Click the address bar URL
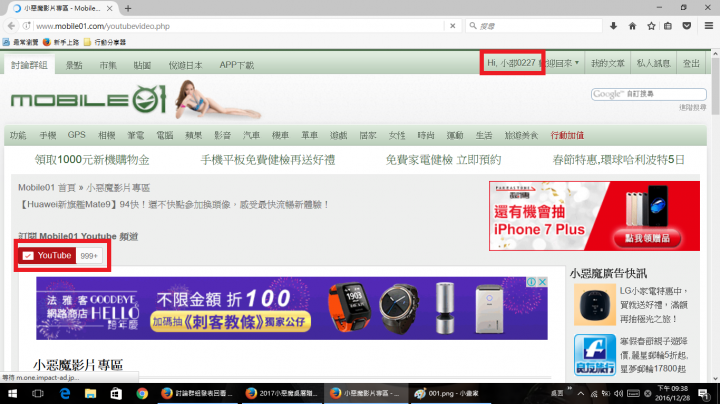 coord(103,26)
